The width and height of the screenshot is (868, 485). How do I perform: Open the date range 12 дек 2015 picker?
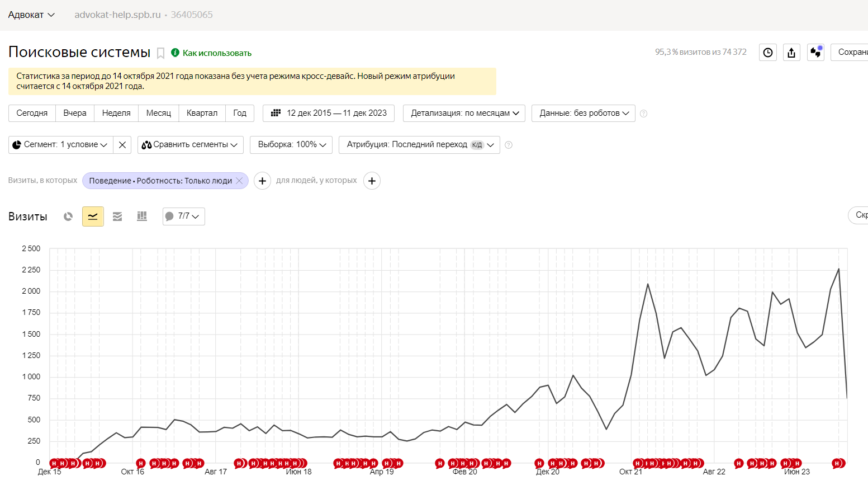[329, 113]
